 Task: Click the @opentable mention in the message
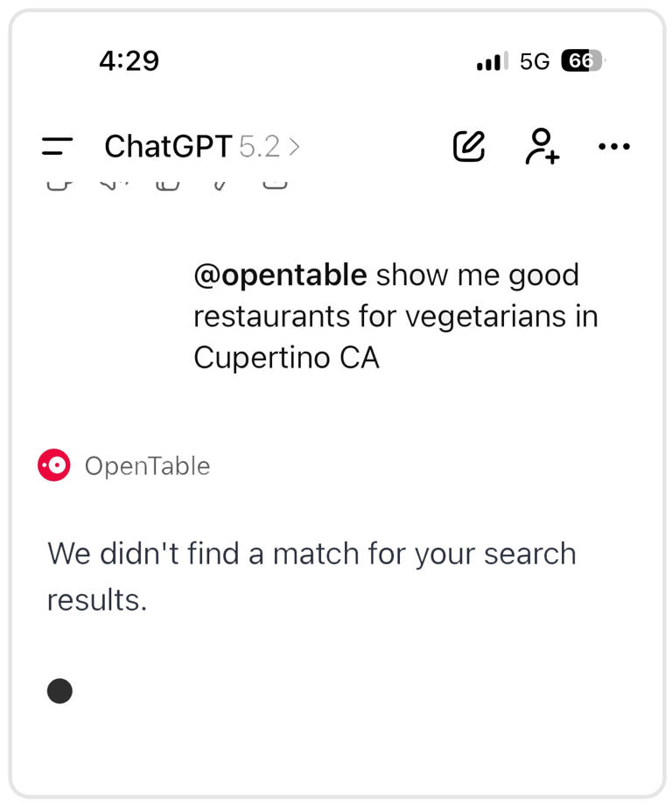coord(279,275)
